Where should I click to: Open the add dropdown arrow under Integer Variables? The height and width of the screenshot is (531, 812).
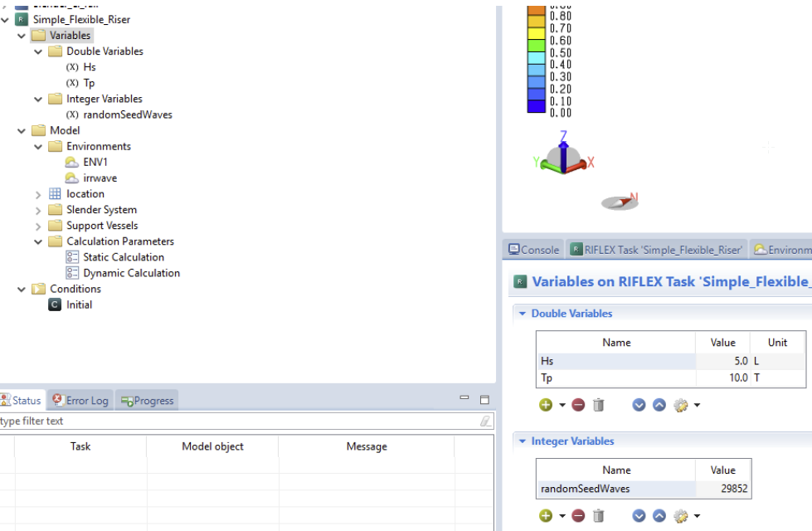click(562, 516)
